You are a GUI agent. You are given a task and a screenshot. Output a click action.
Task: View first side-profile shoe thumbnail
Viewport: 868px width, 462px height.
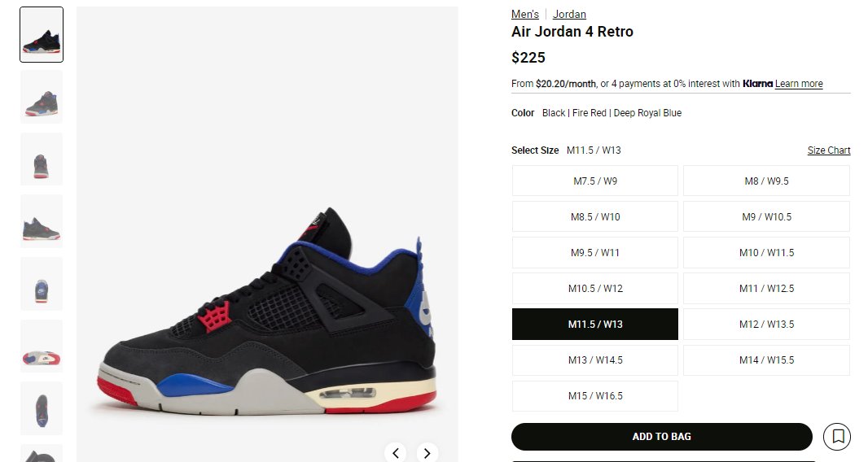[42, 34]
